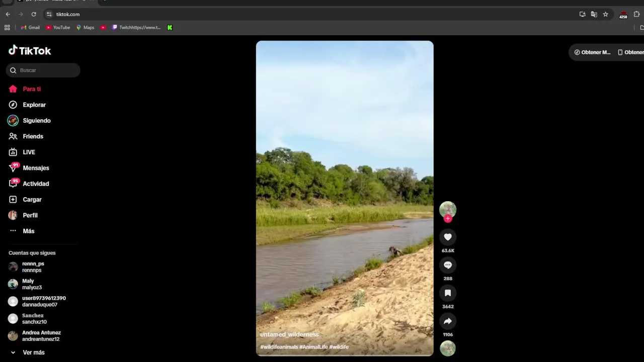644x362 pixels.
Task: Open the YouTube bookmark
Action: [x=58, y=28]
